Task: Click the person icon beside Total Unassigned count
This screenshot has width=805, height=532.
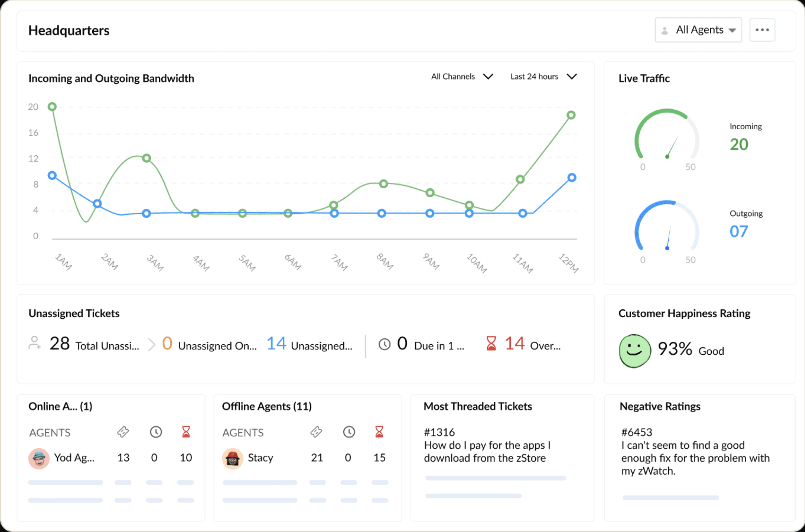Action: tap(34, 344)
